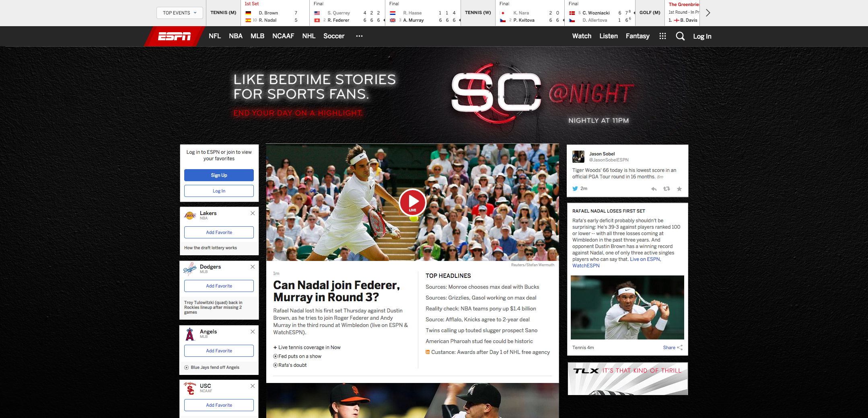Screen dimensions: 868x418
Task: Reply to Jason Sobel's tweet
Action: [x=654, y=189]
